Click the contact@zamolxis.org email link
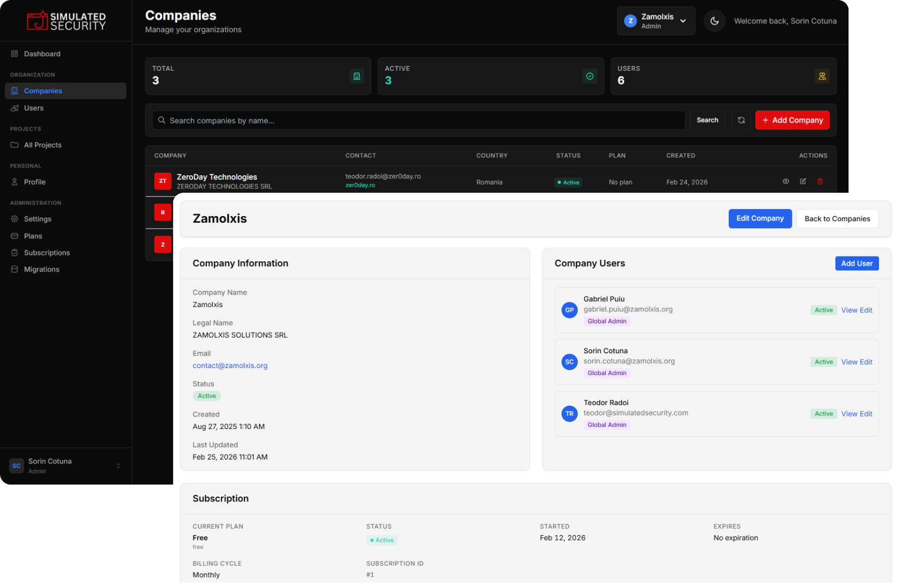 230,366
